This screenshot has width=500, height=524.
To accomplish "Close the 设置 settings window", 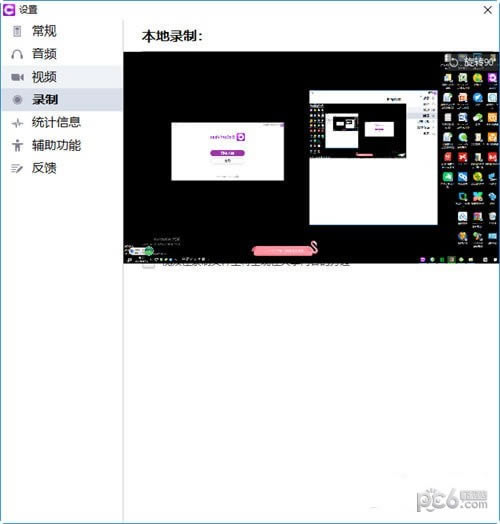I will click(x=488, y=10).
